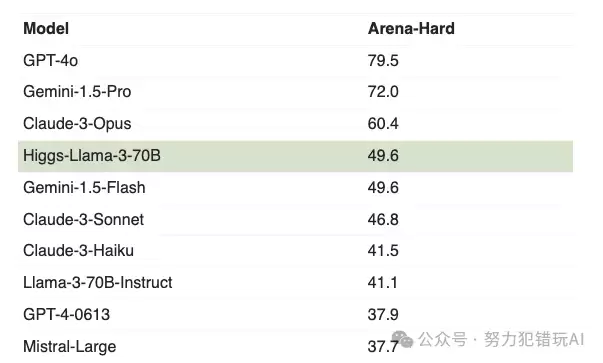Click the 37.9 score for GPT-4-0613
This screenshot has height=363, width=603.
click(x=383, y=315)
